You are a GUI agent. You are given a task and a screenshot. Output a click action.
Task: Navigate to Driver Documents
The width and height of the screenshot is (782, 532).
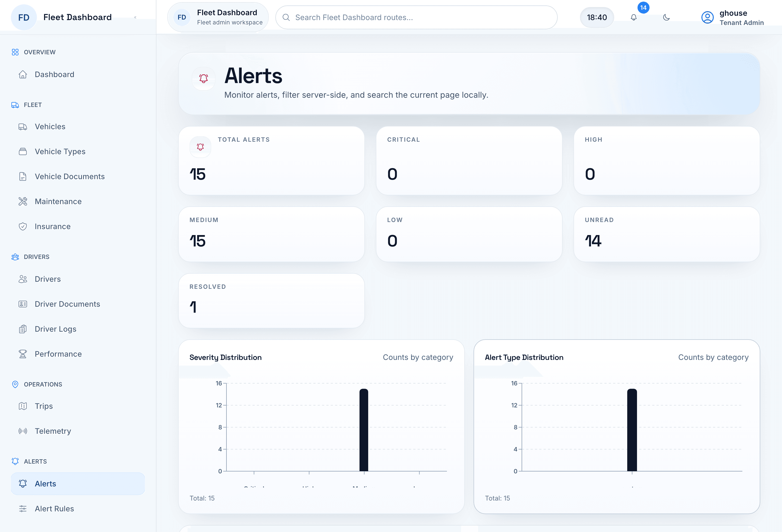(x=78, y=304)
